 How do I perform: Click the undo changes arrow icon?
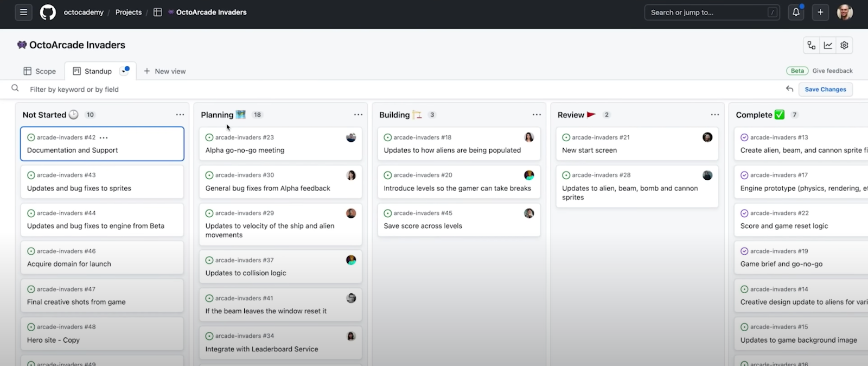coord(789,89)
